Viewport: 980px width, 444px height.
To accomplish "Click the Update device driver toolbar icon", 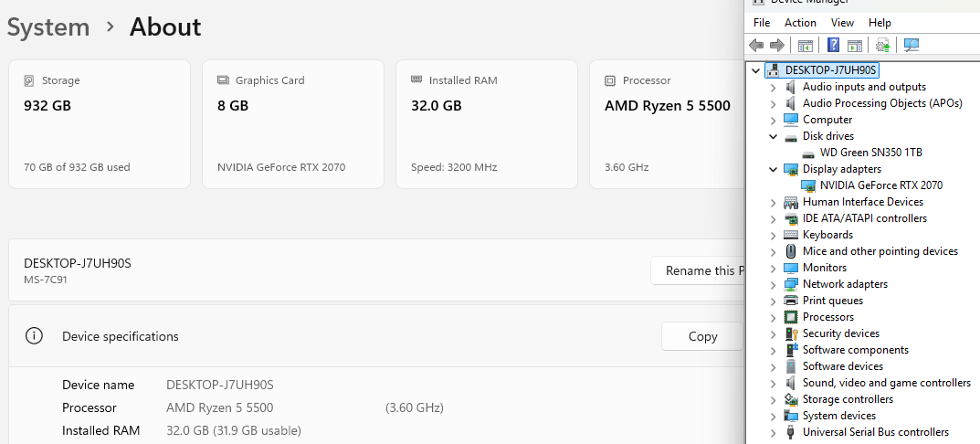I will click(882, 45).
